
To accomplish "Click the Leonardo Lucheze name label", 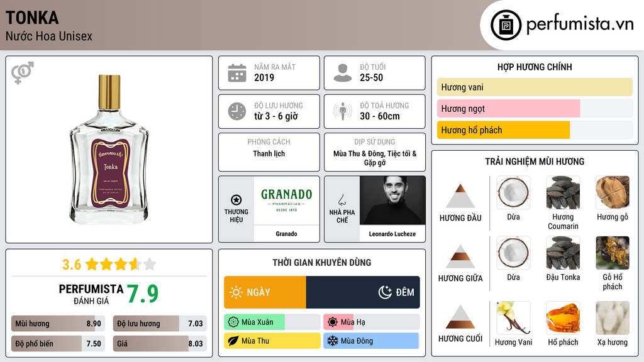I will [392, 234].
